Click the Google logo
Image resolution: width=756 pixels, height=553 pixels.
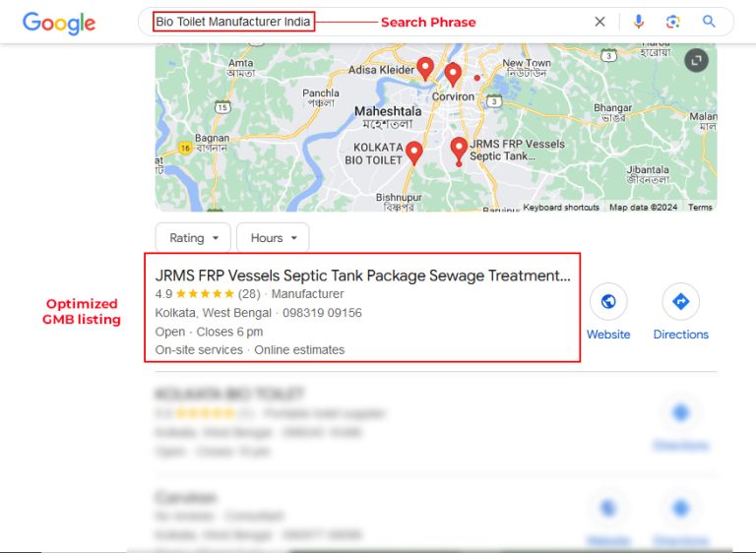tap(59, 23)
